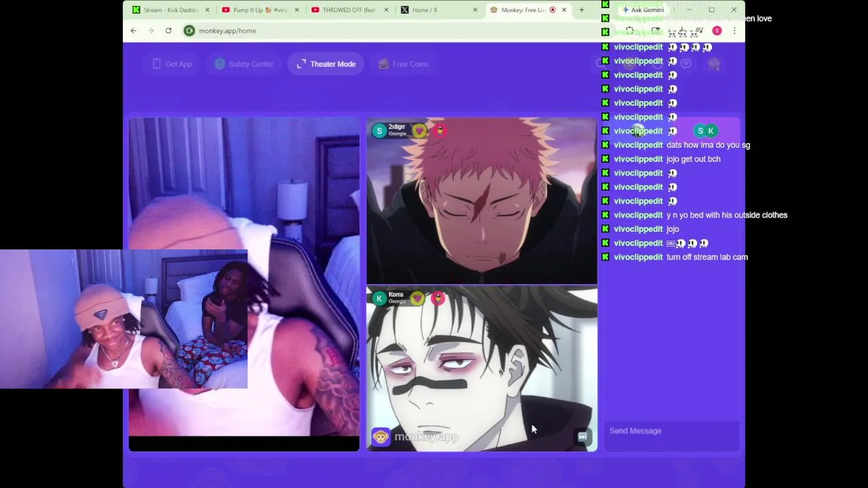Click the Get App button

click(172, 64)
